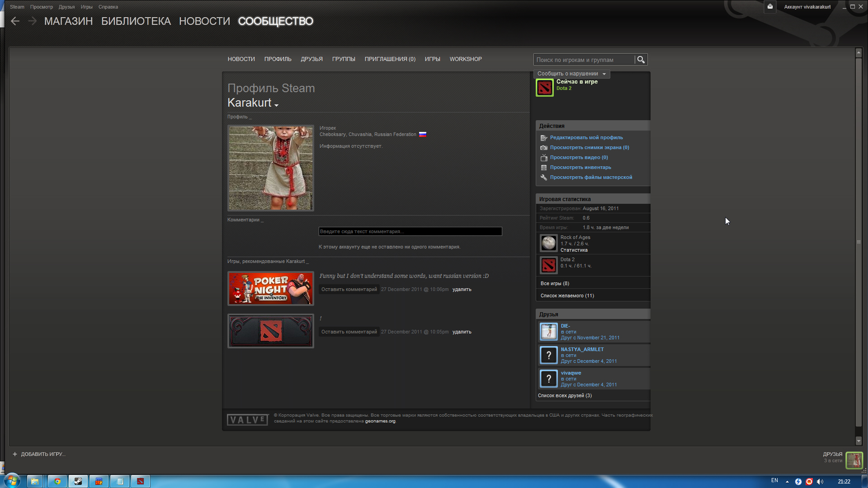Open Steam from the Windows taskbar
This screenshot has width=868, height=488.
(78, 481)
